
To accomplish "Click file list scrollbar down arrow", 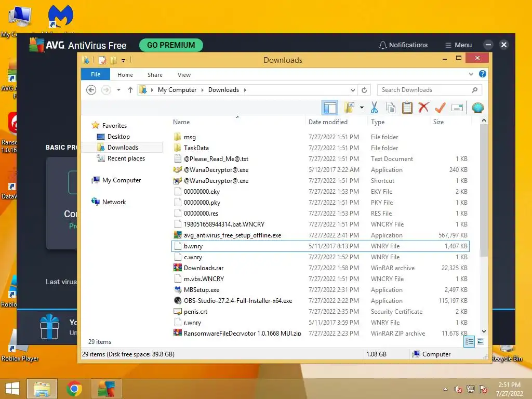I will pyautogui.click(x=484, y=331).
